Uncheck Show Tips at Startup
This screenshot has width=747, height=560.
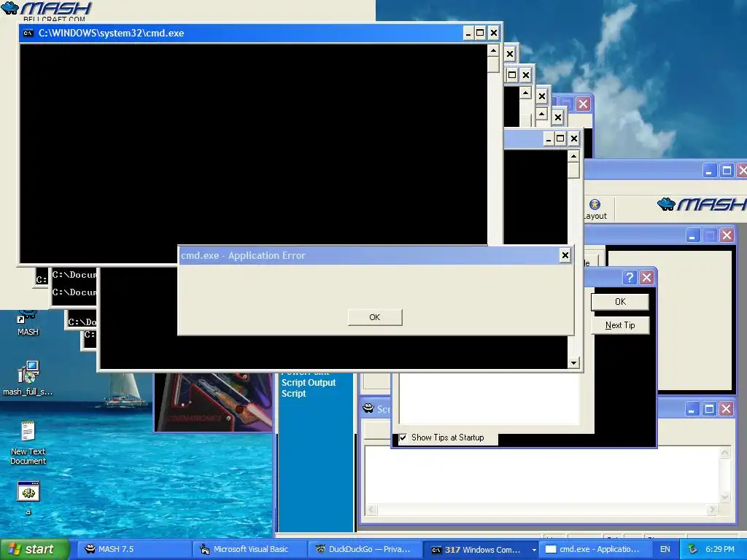coord(403,437)
